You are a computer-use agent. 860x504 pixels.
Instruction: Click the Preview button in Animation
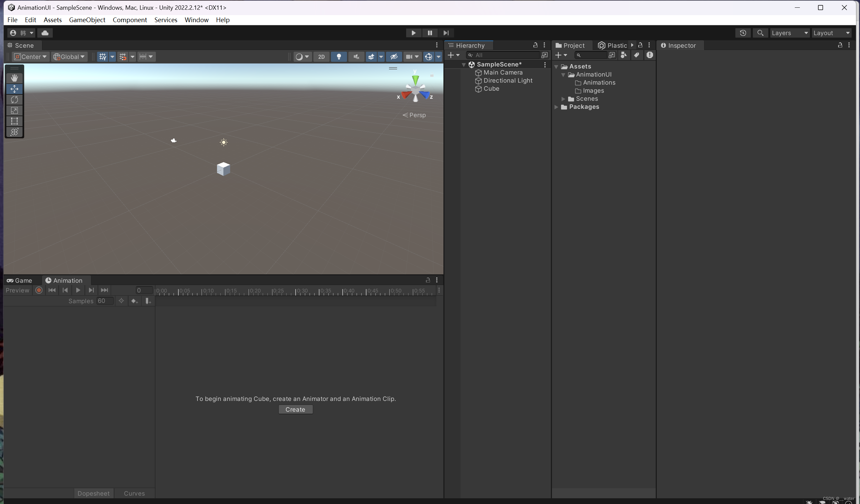click(18, 290)
